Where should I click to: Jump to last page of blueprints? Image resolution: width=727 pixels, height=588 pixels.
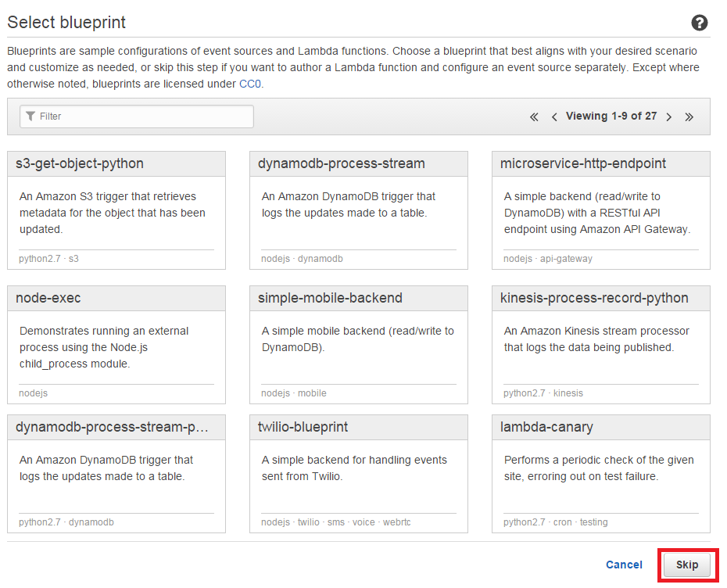pyautogui.click(x=689, y=117)
